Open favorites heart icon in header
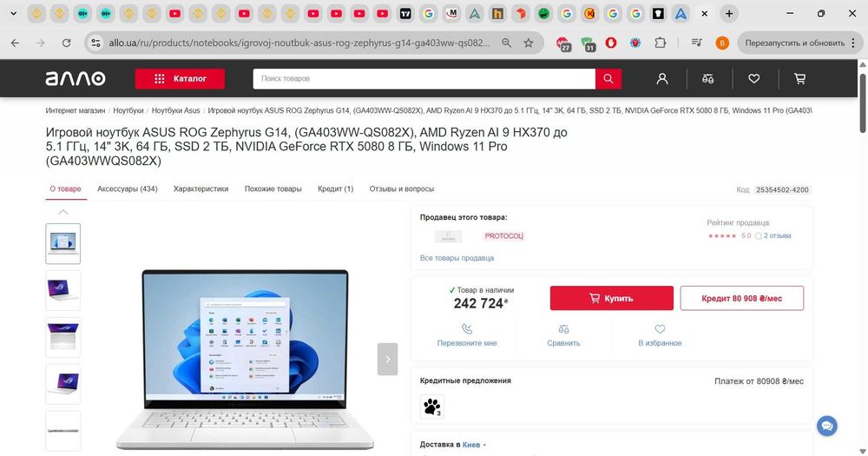This screenshot has width=868, height=456. click(754, 79)
